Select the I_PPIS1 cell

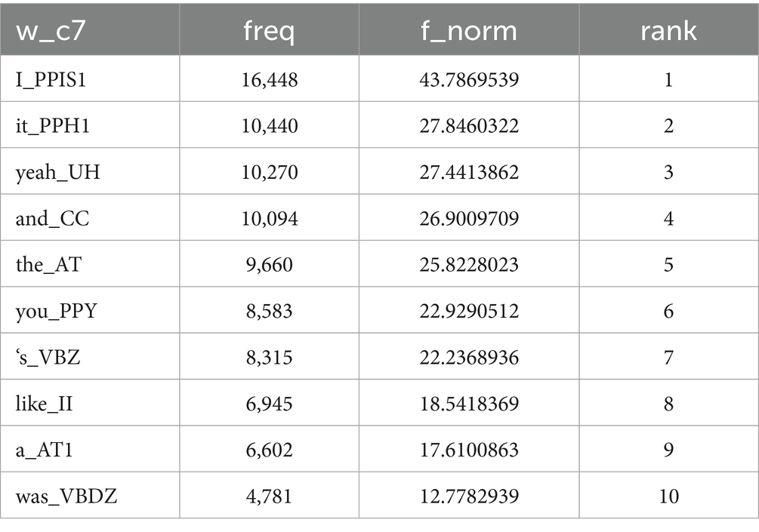pyautogui.click(x=51, y=80)
